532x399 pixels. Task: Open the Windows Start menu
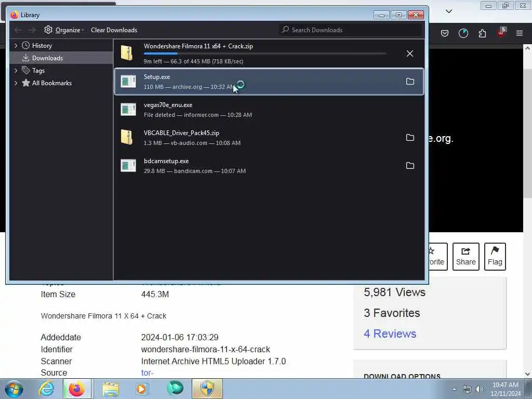point(14,389)
